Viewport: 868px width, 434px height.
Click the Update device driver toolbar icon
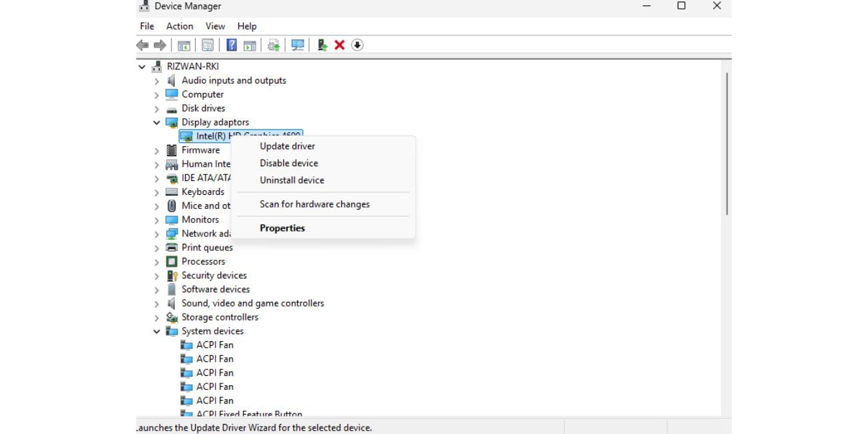(x=273, y=45)
